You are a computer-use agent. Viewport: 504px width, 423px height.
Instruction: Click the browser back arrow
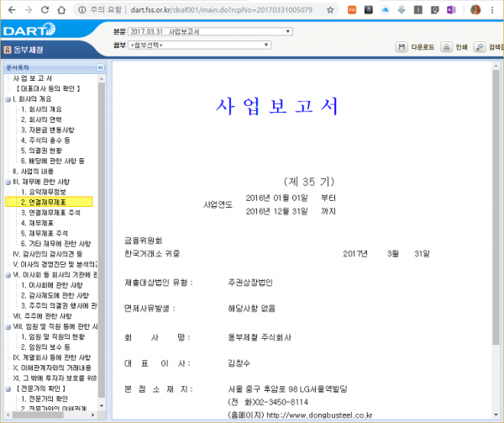point(12,10)
